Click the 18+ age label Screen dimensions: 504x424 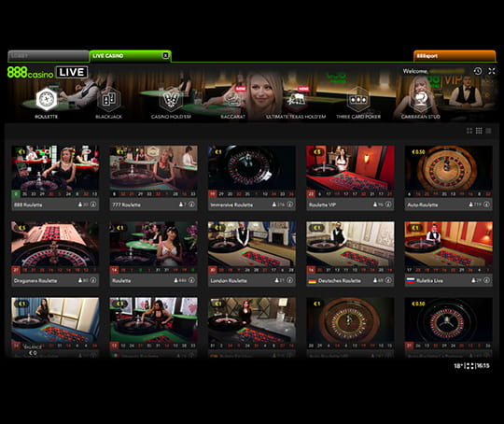[x=458, y=366]
